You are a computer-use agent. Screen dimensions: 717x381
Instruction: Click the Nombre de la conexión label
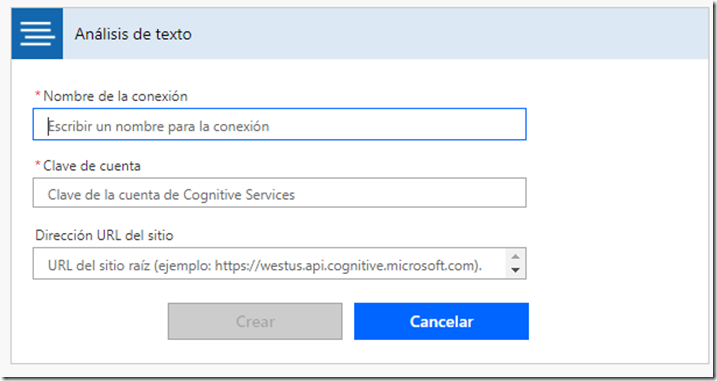115,96
